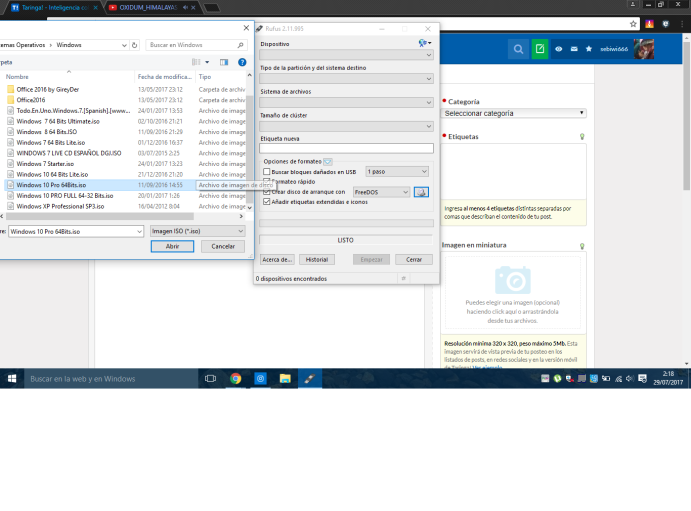Screen dimensions: 691x511
Task: Click the Taringa page vertical scrollbar
Action: [x=687, y=117]
